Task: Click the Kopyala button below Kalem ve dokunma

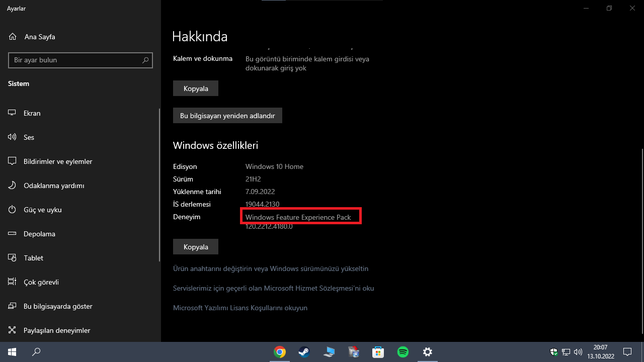Action: (196, 88)
